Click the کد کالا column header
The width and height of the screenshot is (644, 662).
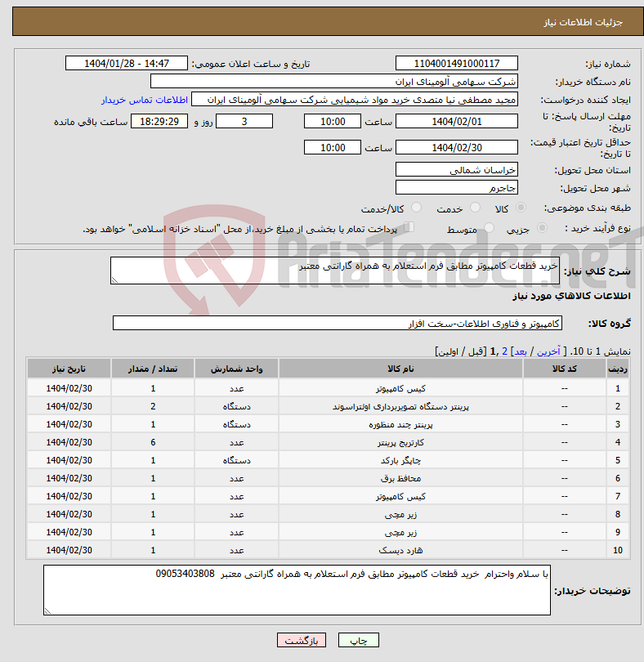tap(565, 369)
